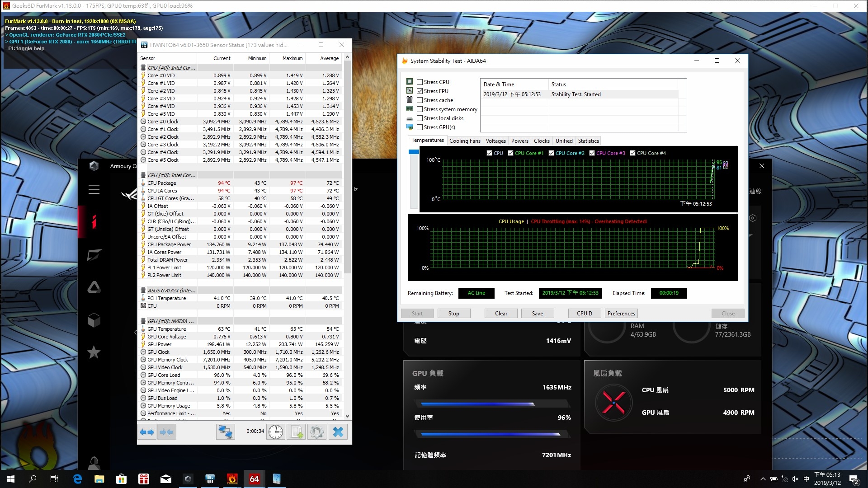Click Current column header in HWiNFO

tap(215, 58)
